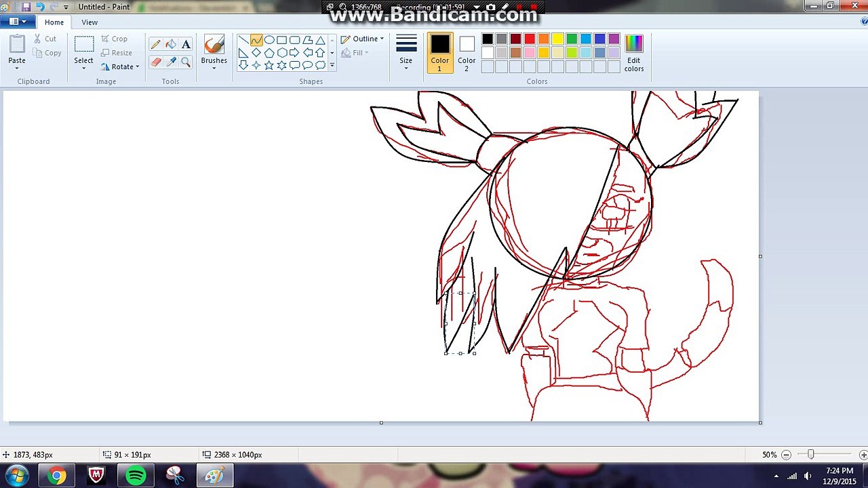
Task: Choose the Oval callout shape
Action: (308, 66)
